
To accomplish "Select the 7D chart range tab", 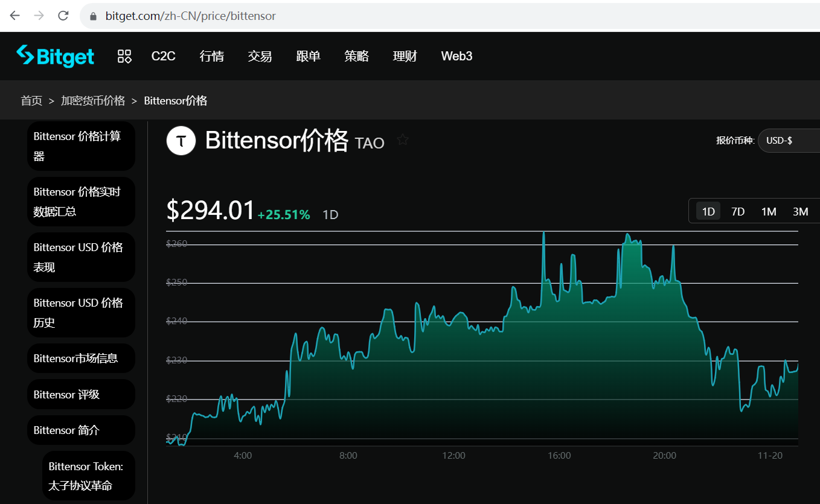I will tap(738, 211).
